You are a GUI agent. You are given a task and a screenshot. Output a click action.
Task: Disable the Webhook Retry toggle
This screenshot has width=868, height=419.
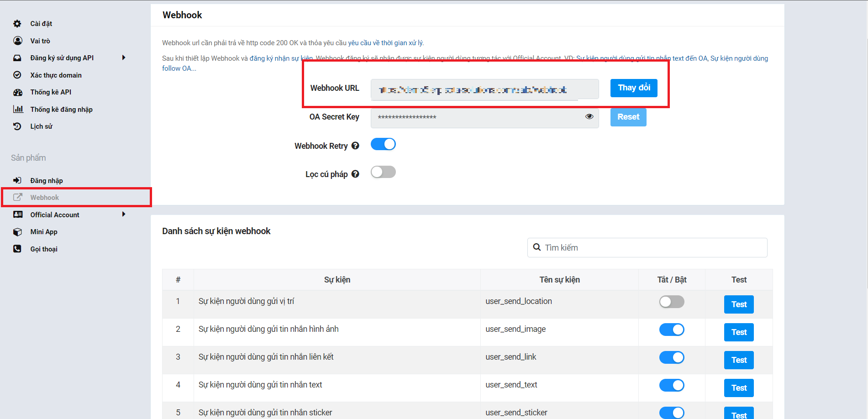coord(383,144)
